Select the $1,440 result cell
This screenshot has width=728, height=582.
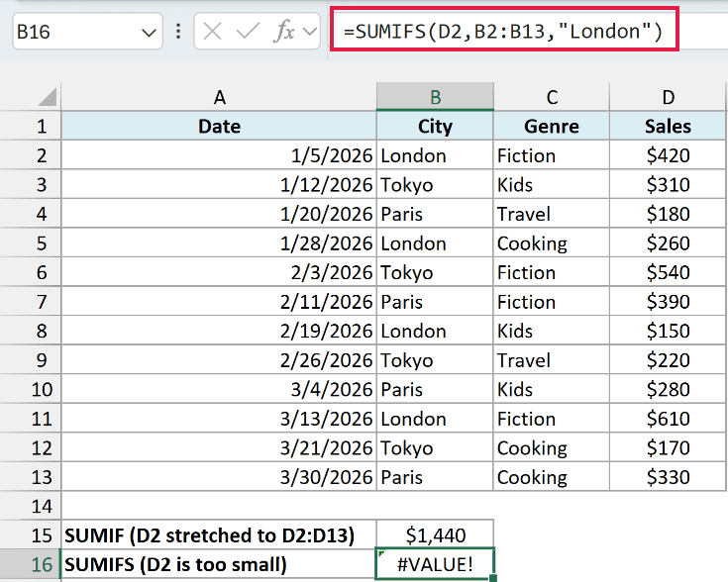point(435,535)
